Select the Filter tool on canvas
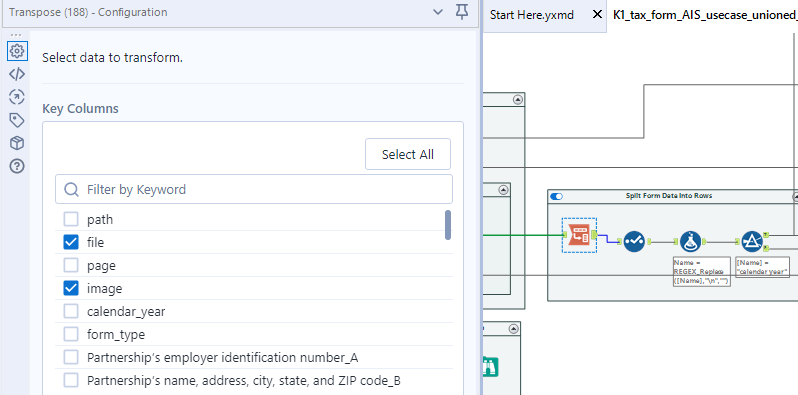 point(752,241)
